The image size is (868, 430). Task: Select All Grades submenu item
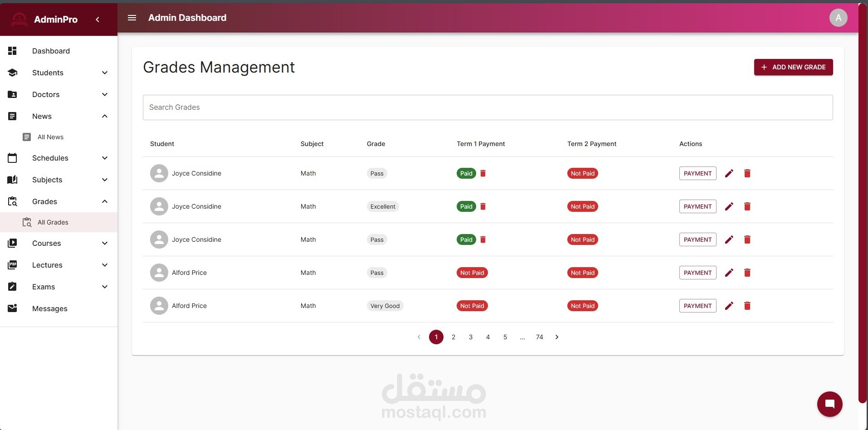point(59,222)
